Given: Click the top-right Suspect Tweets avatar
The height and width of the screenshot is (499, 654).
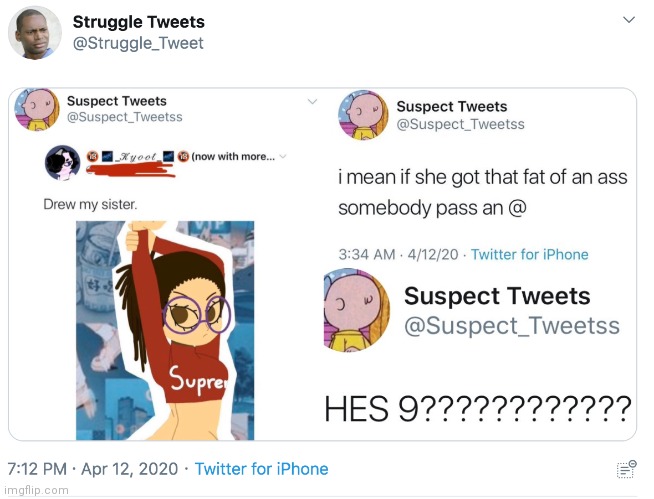Looking at the screenshot, I should pyautogui.click(x=364, y=114).
